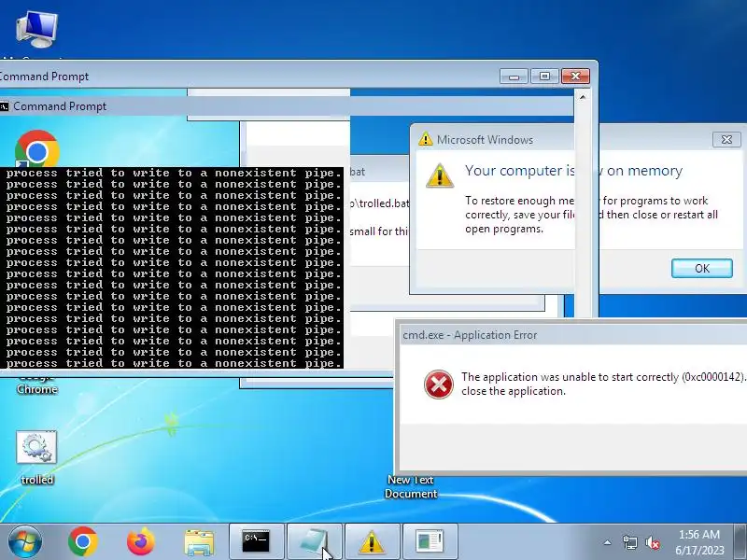Image resolution: width=747 pixels, height=560 pixels.
Task: Click the red error icon in cmd.exe dialog
Action: (x=438, y=385)
